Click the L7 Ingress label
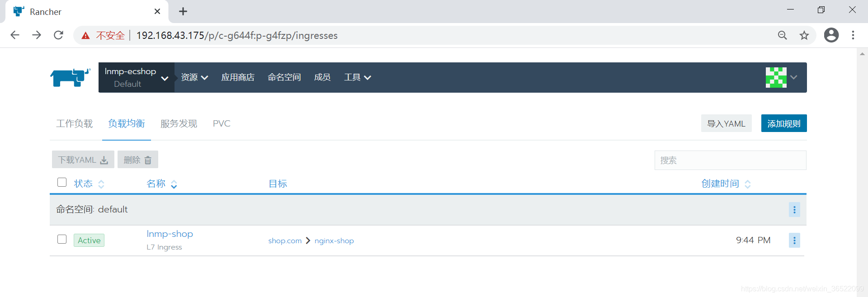Image resolution: width=868 pixels, height=297 pixels. (164, 247)
